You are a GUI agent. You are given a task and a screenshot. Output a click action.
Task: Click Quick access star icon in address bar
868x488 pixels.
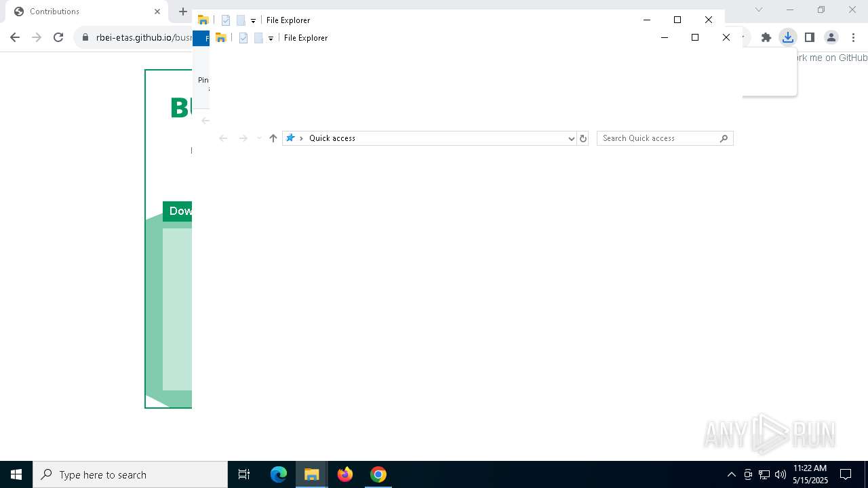[290, 138]
